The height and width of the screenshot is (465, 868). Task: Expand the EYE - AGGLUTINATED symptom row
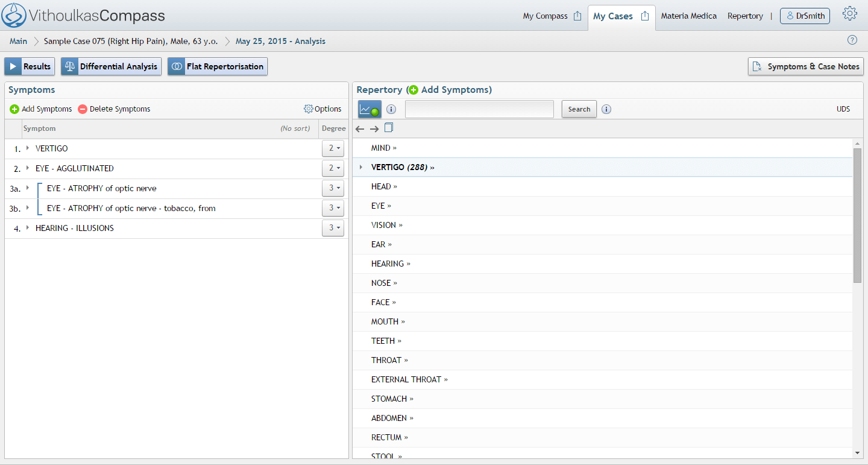tap(28, 168)
